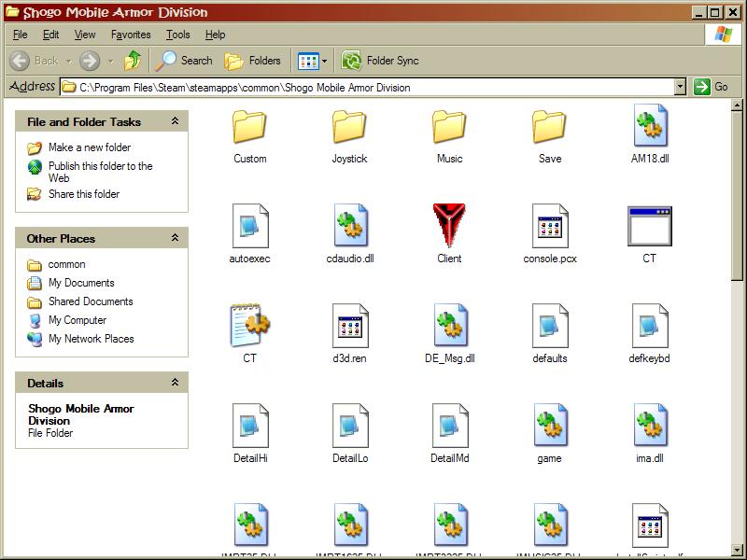
Task: Click Make a new folder
Action: (79, 147)
